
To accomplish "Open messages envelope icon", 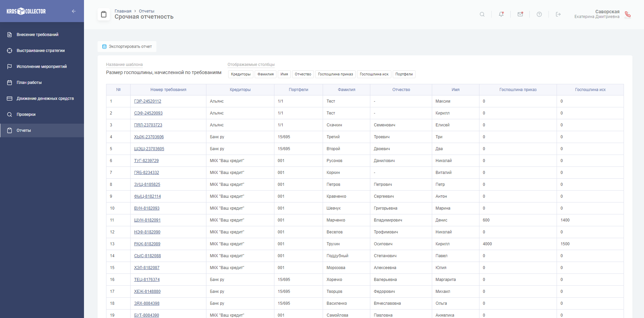I will click(x=520, y=14).
